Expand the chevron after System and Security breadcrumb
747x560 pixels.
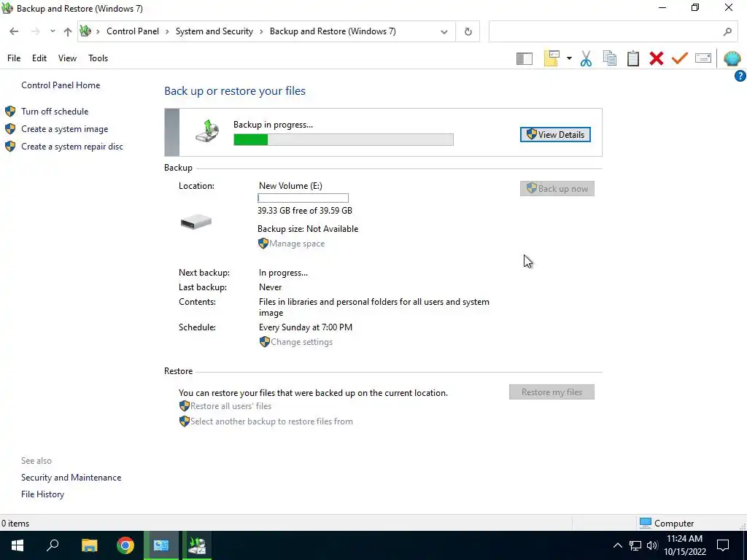click(261, 31)
